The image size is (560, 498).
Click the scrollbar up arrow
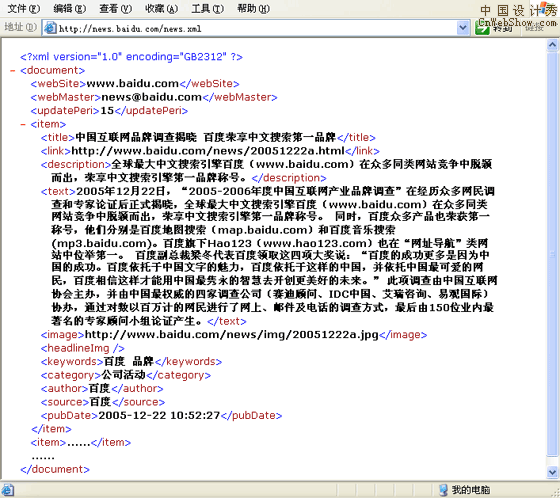pos(552,45)
